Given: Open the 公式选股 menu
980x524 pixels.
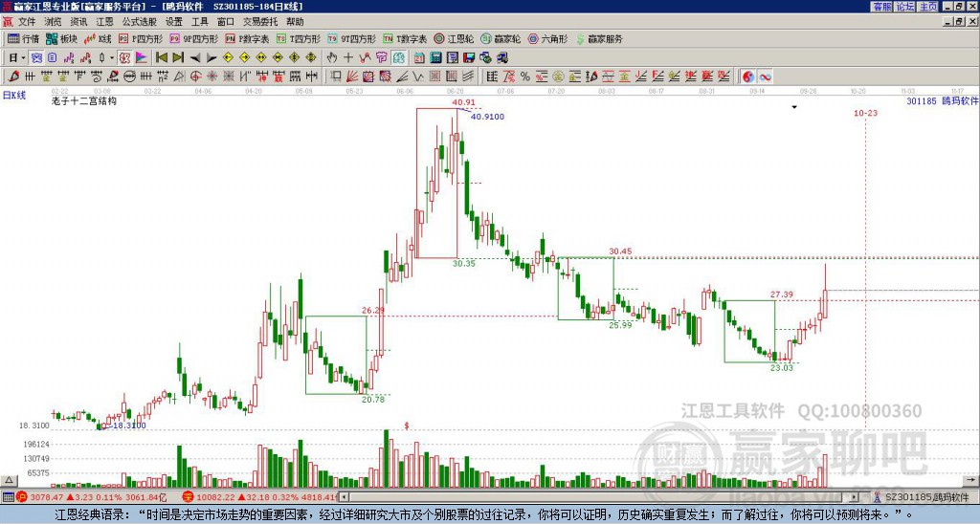Looking at the screenshot, I should tap(140, 22).
